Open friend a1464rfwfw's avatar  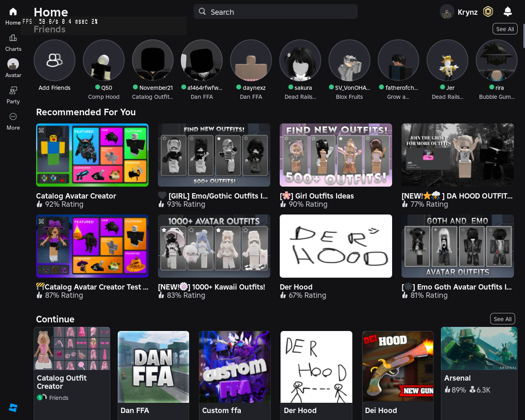coord(202,60)
